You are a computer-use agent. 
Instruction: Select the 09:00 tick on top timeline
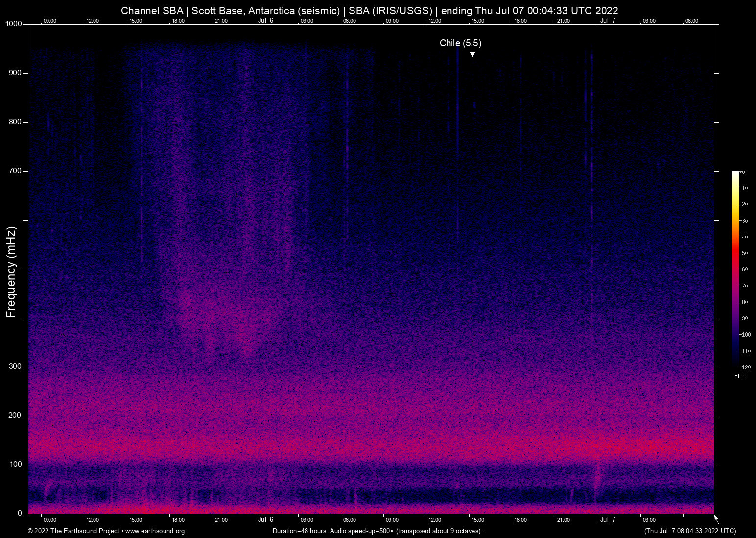coord(50,21)
